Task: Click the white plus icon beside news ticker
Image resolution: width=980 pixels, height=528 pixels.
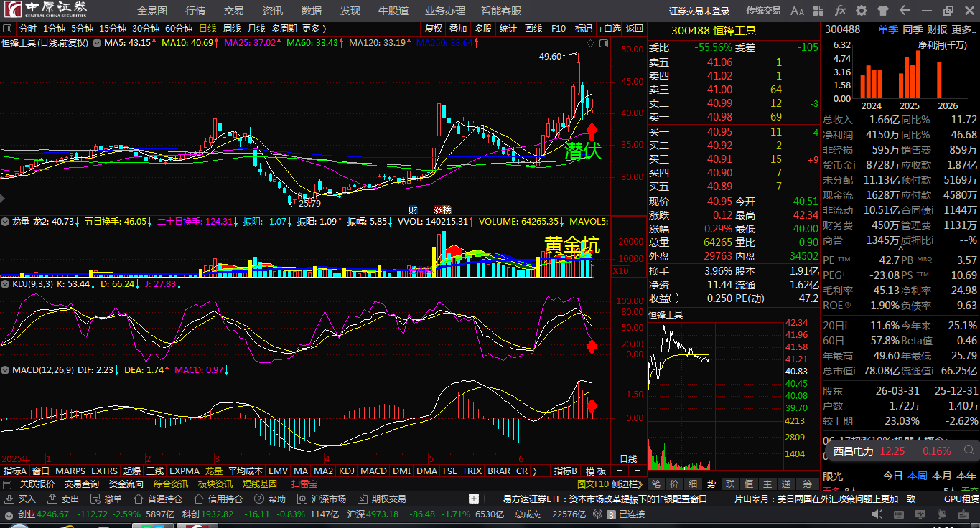Action: click(474, 499)
